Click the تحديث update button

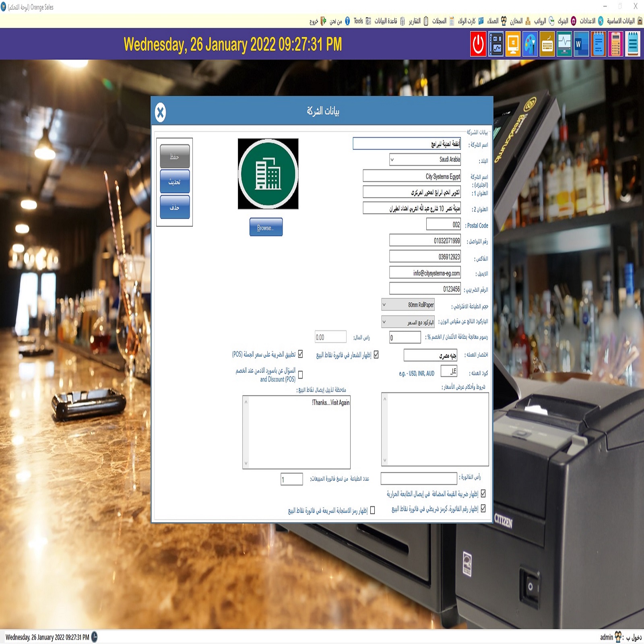(x=174, y=182)
